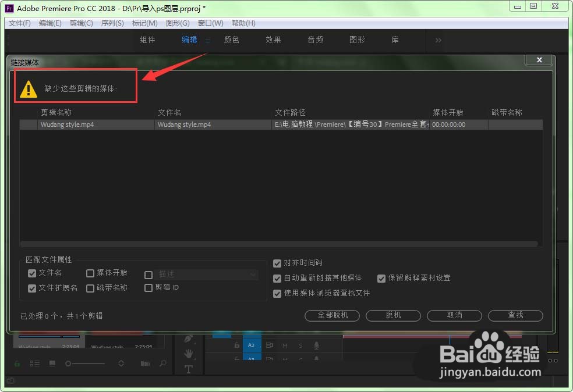573x392 pixels.
Task: Enable 磁带名称 checkbox
Action: (90, 288)
